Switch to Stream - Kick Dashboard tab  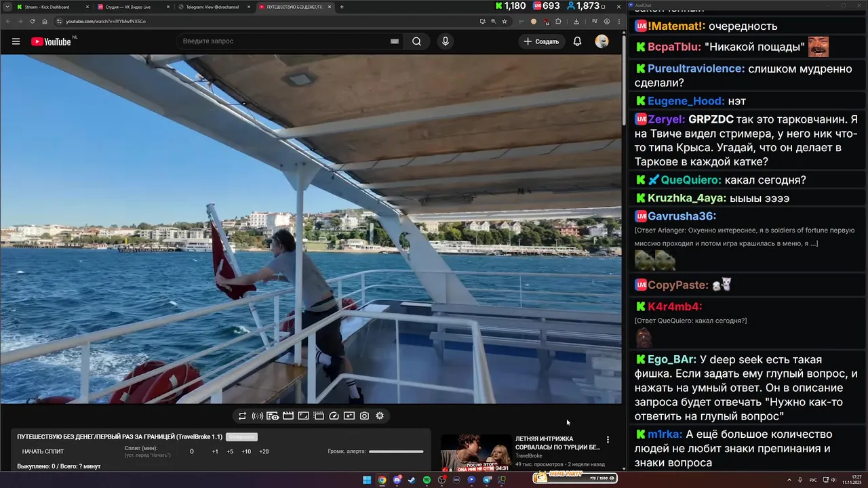click(52, 7)
